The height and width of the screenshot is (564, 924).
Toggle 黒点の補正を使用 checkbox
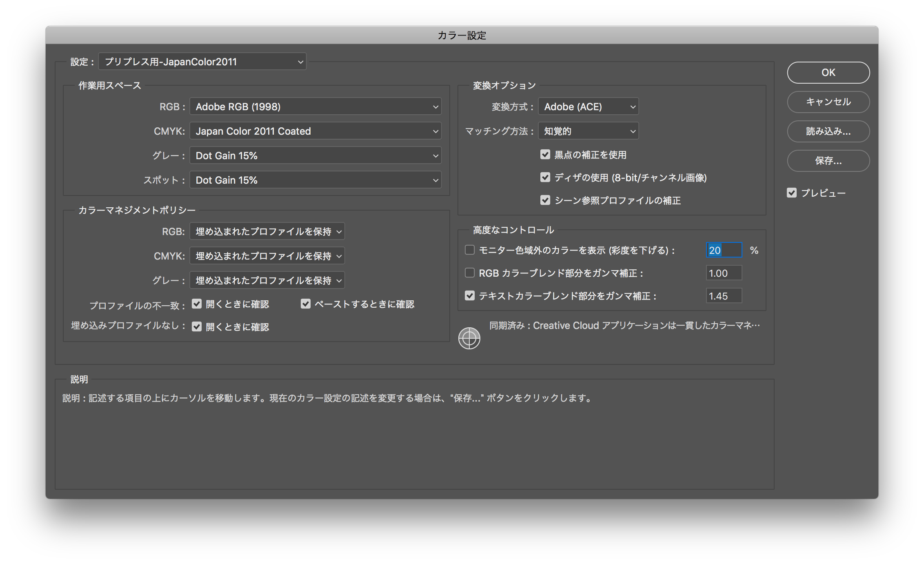tap(545, 154)
